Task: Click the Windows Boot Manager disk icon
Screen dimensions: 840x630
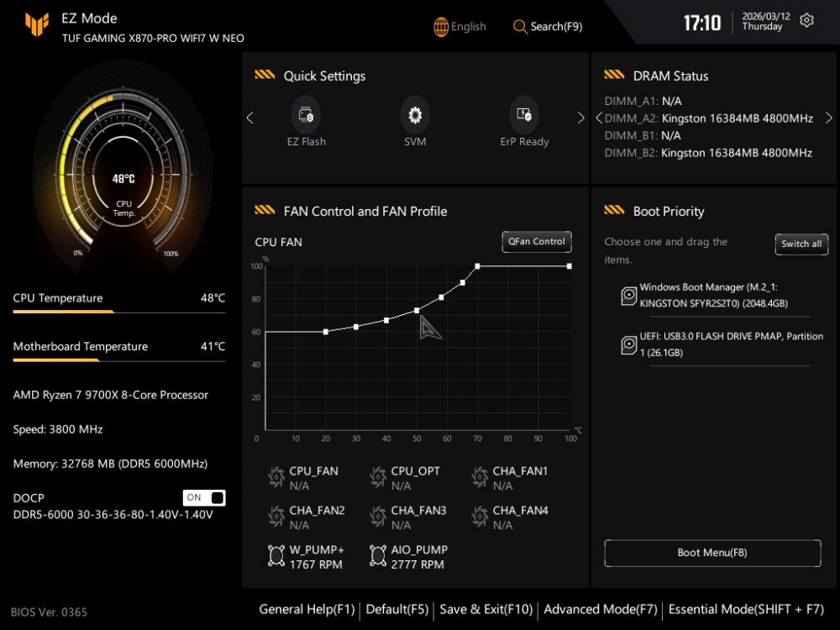Action: [628, 296]
